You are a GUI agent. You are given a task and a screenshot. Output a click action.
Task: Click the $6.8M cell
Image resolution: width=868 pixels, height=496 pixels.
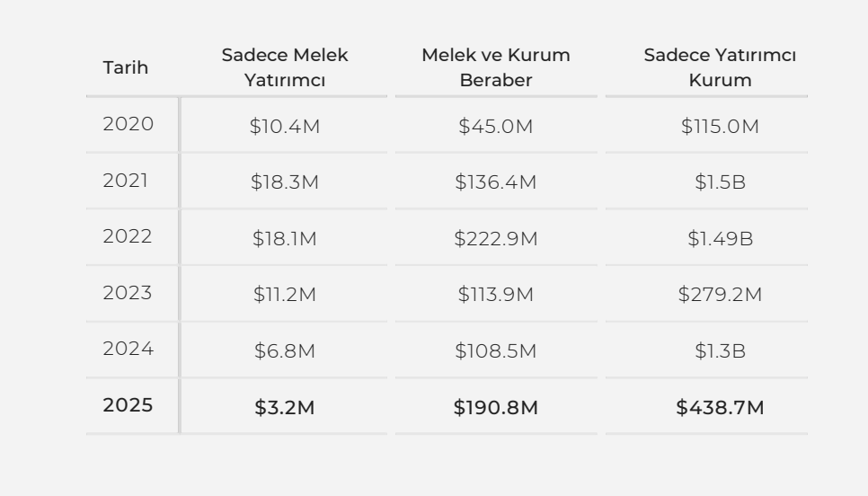[285, 351]
